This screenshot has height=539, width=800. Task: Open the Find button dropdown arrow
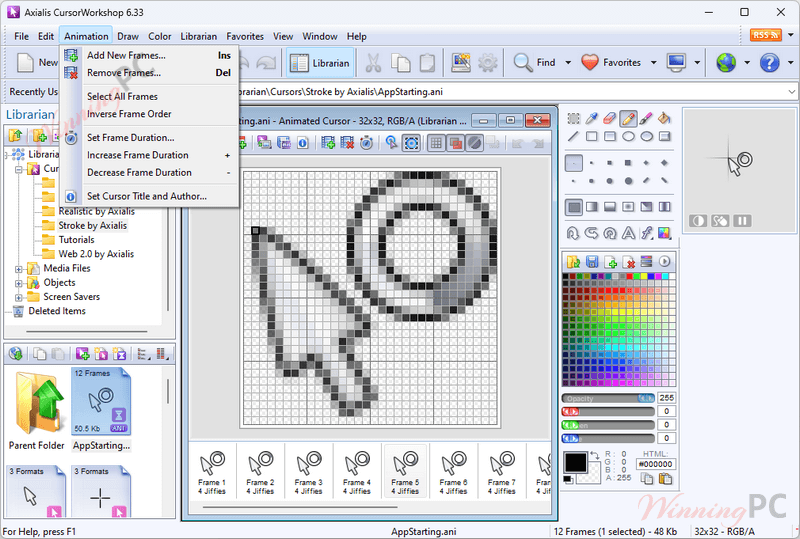[568, 63]
